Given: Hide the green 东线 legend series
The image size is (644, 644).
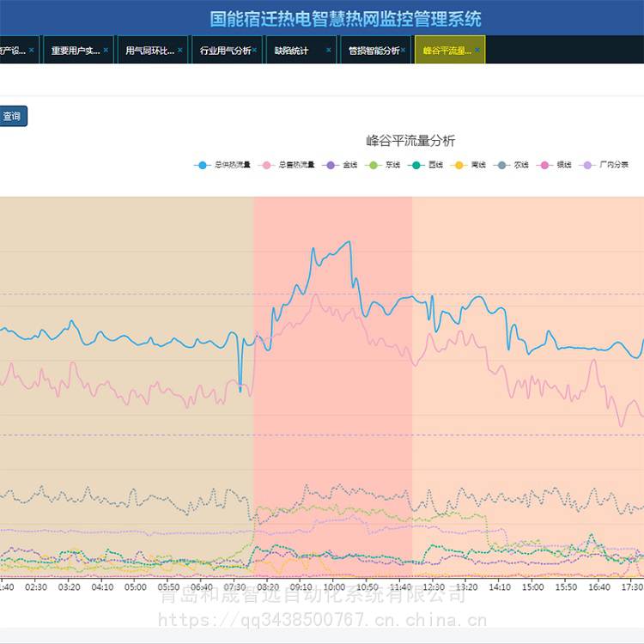Looking at the screenshot, I should tap(383, 165).
